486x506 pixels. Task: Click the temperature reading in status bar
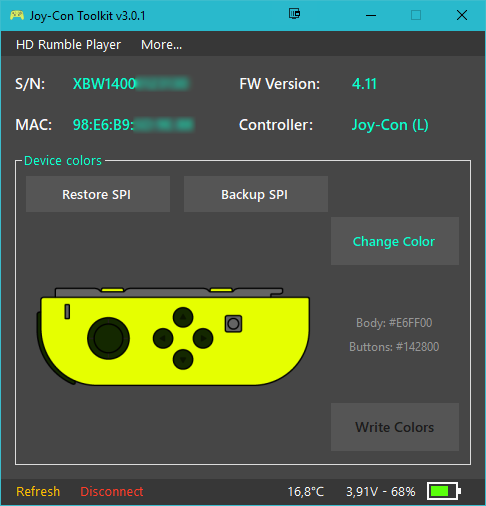click(306, 491)
